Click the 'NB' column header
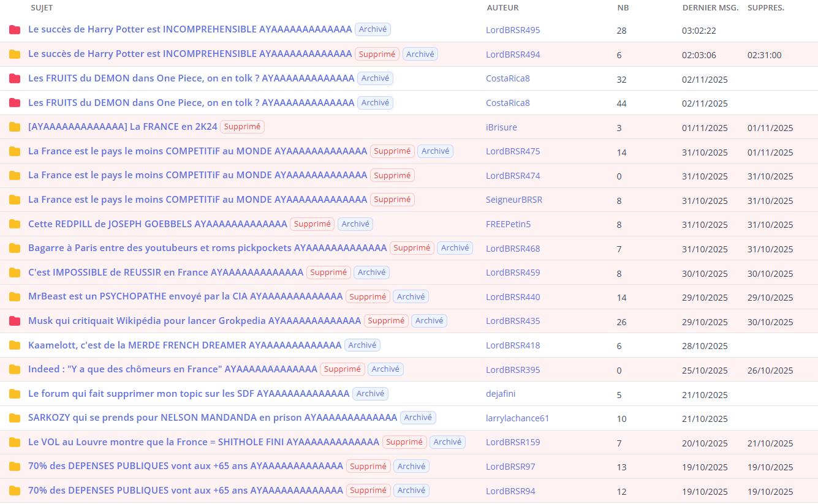 [x=623, y=8]
